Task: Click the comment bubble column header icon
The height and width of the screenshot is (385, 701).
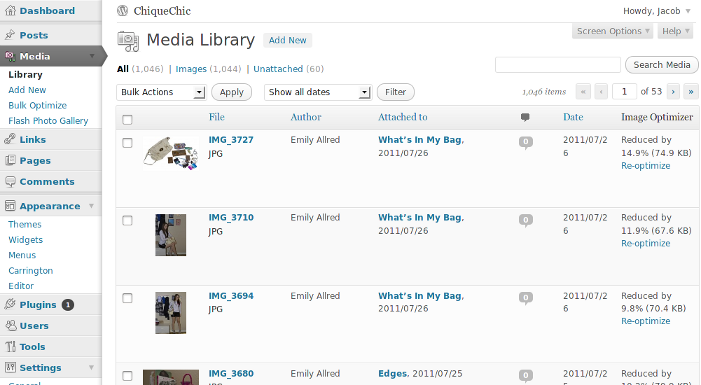Action: (x=525, y=117)
